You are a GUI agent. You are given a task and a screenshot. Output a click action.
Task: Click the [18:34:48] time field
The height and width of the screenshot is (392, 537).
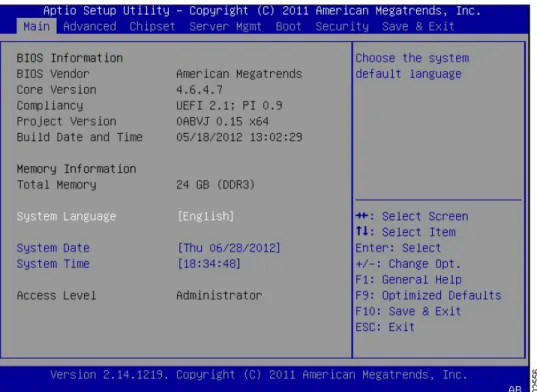tap(209, 264)
